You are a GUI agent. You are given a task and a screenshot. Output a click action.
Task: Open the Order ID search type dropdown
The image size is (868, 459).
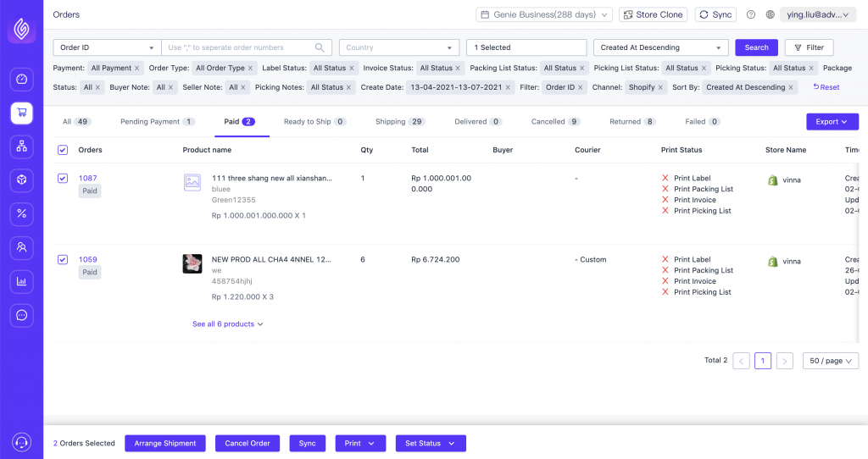tap(107, 47)
